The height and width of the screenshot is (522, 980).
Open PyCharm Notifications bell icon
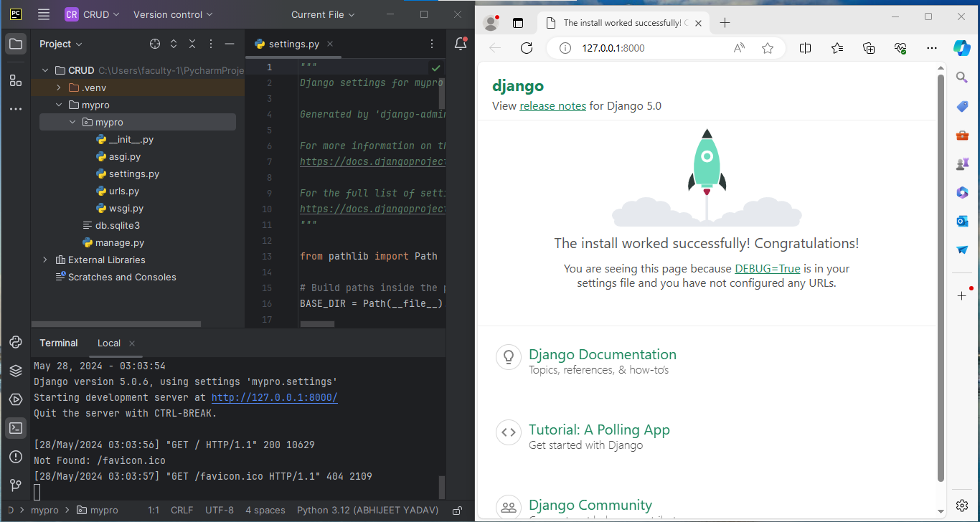[461, 44]
